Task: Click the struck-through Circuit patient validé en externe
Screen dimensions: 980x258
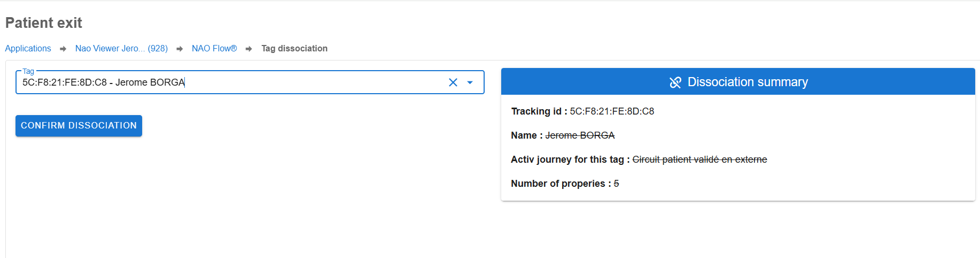Action: click(699, 160)
